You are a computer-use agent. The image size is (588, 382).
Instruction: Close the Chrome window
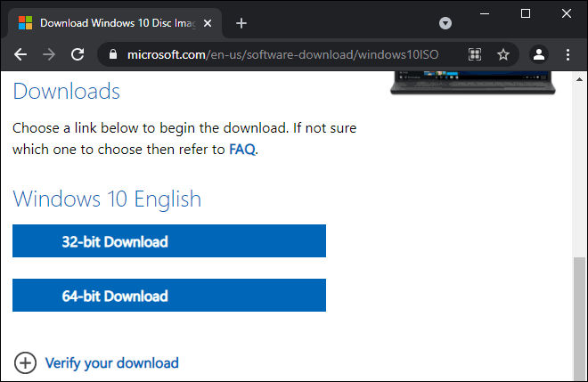567,14
